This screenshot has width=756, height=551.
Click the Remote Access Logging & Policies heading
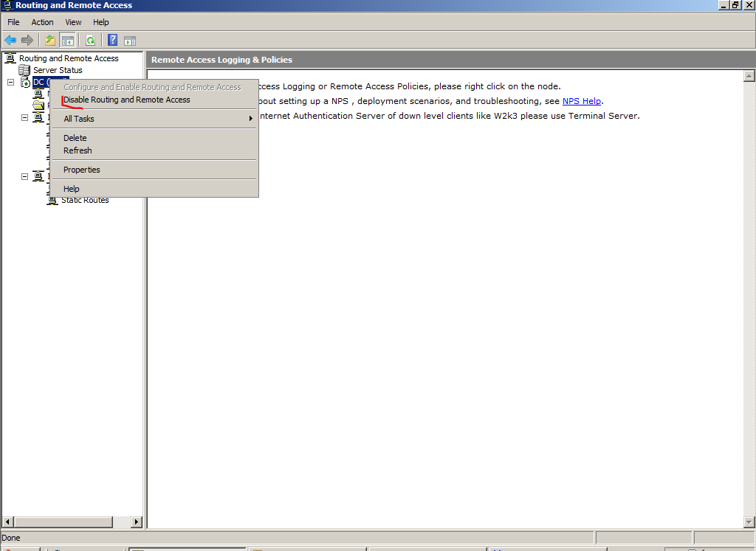point(221,60)
